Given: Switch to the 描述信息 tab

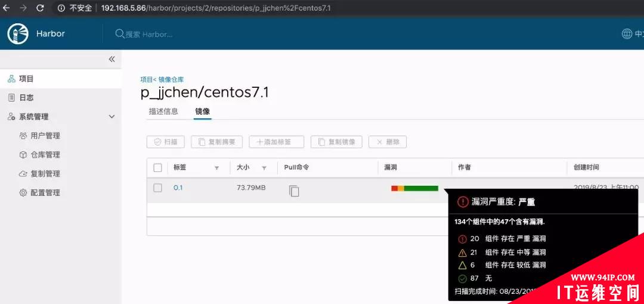Looking at the screenshot, I should coord(163,111).
